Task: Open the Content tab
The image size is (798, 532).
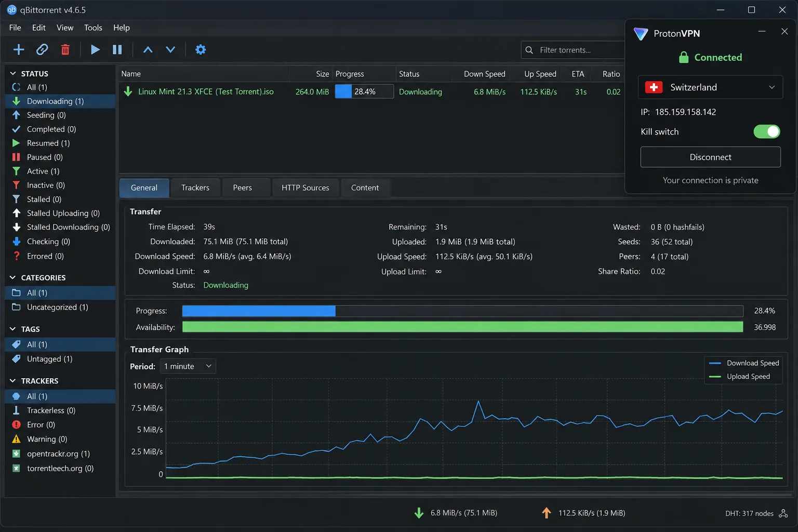Action: [365, 188]
